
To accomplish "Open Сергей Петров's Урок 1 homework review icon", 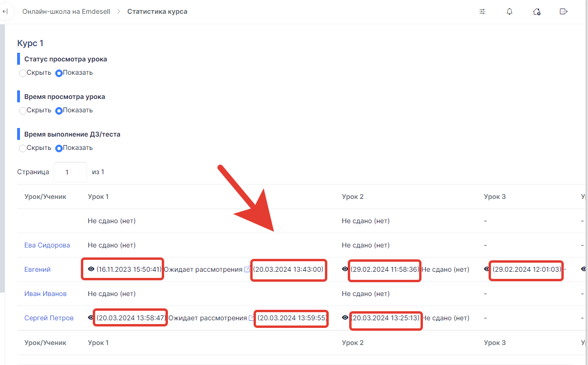I will click(x=251, y=318).
